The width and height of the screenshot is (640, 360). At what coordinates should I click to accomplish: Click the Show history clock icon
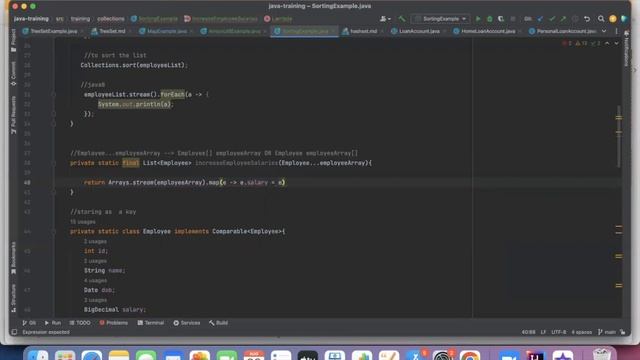pyautogui.click(x=575, y=19)
